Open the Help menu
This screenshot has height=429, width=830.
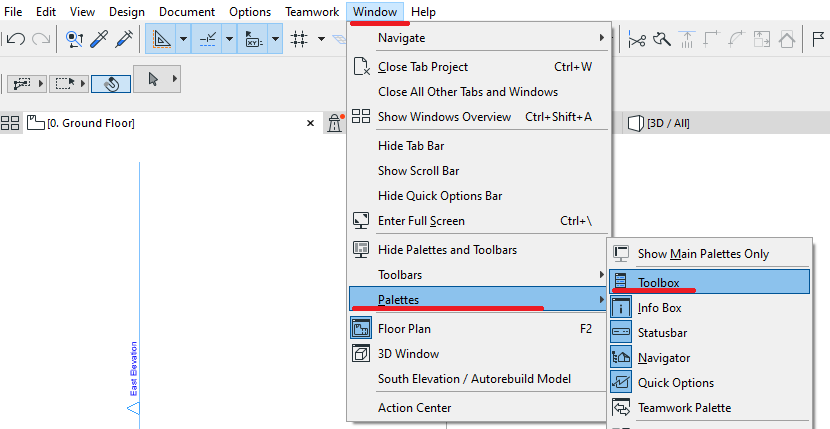[x=423, y=12]
